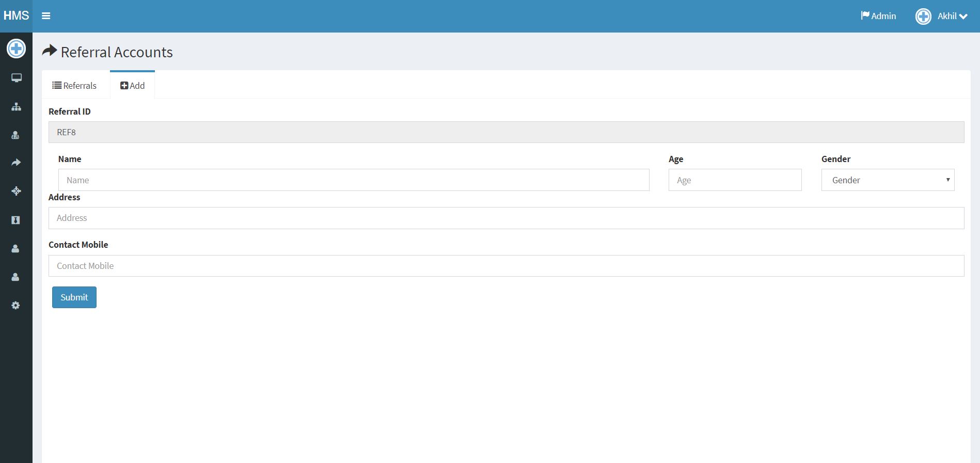This screenshot has height=463, width=980.
Task: Click the medical cross avatar in sidebar top
Action: coord(16,49)
